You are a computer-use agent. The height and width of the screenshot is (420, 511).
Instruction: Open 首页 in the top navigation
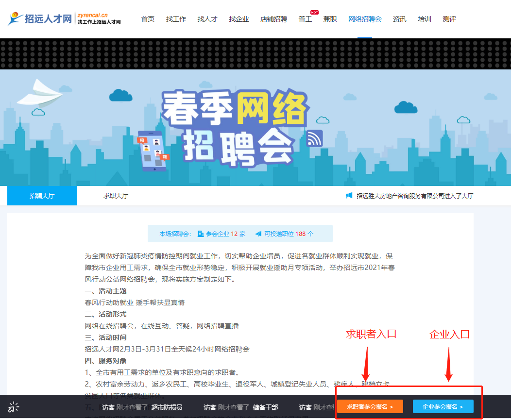point(148,19)
